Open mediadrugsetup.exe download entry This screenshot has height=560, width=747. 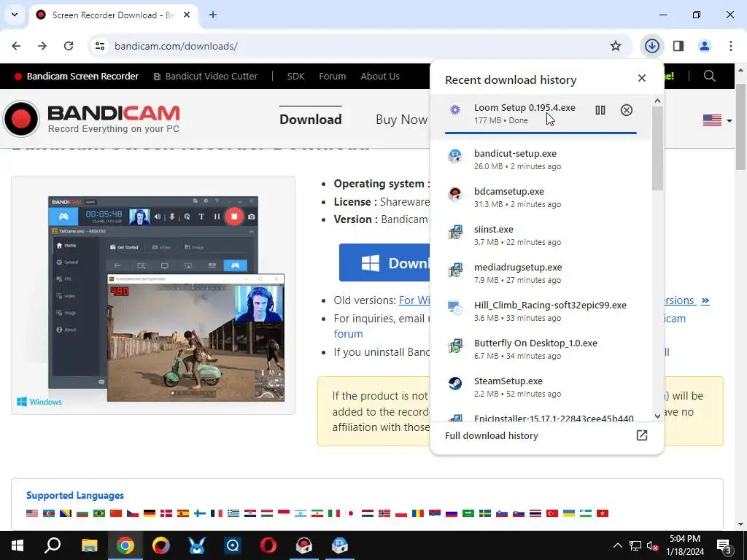click(541, 273)
